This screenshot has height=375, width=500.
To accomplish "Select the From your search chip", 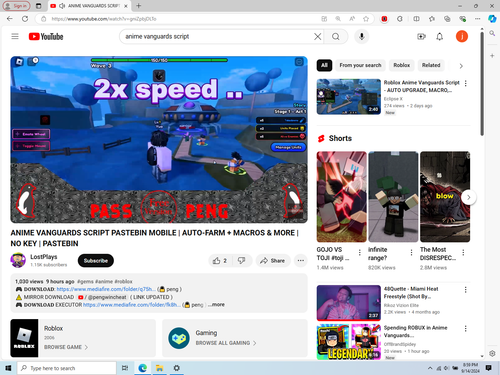I will click(360, 65).
